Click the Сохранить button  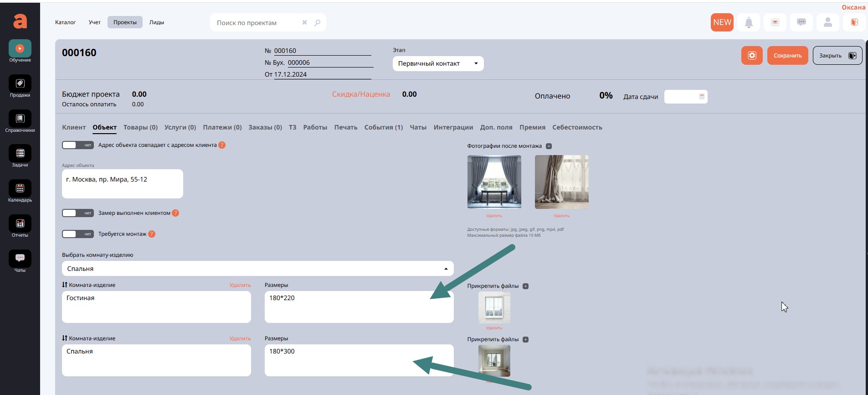(787, 56)
